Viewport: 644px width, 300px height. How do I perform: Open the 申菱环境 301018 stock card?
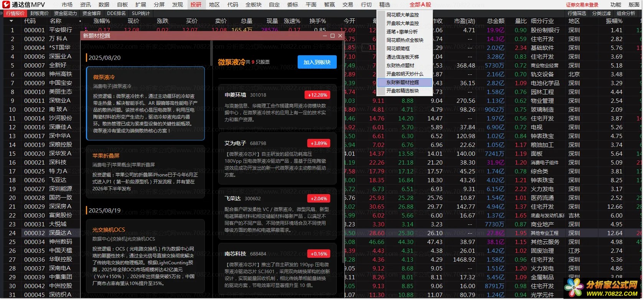click(277, 106)
